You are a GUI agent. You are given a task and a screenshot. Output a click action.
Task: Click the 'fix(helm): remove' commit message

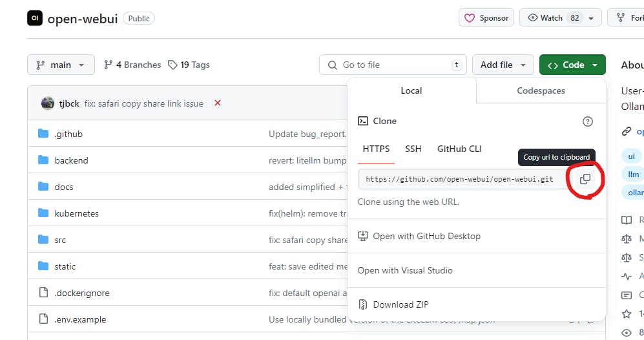coord(307,213)
